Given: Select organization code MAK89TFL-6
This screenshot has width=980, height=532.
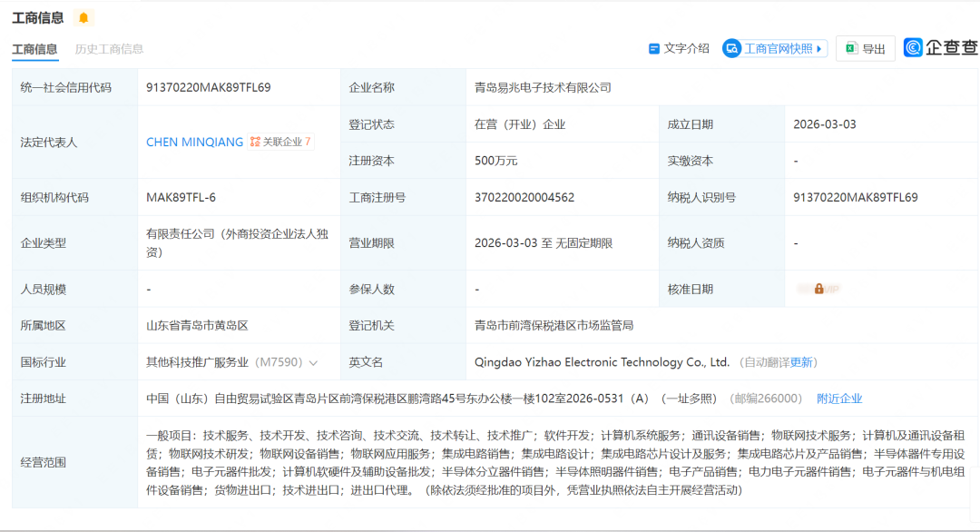Looking at the screenshot, I should click(181, 198).
